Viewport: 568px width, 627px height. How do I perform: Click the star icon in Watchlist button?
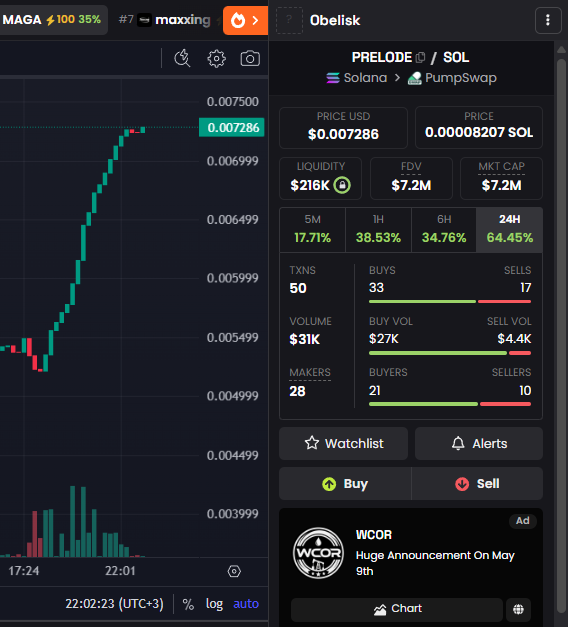coord(312,443)
